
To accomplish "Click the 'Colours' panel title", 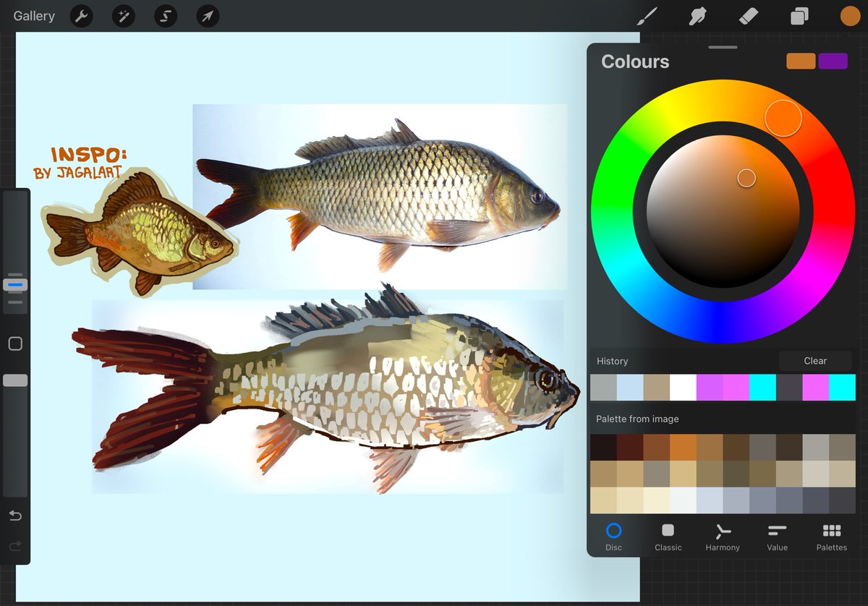I will click(x=635, y=61).
